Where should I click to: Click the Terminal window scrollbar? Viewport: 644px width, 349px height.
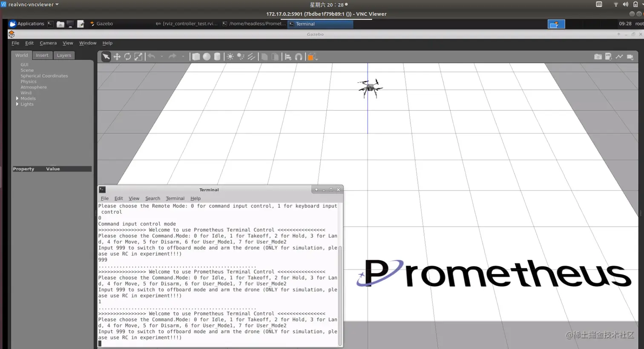pyautogui.click(x=340, y=296)
